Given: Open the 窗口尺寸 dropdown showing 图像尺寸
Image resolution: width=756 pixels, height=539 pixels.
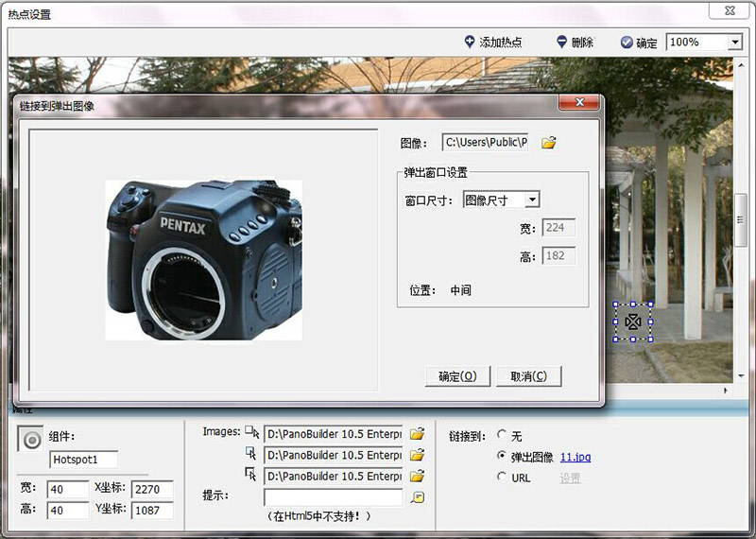Looking at the screenshot, I should point(532,200).
